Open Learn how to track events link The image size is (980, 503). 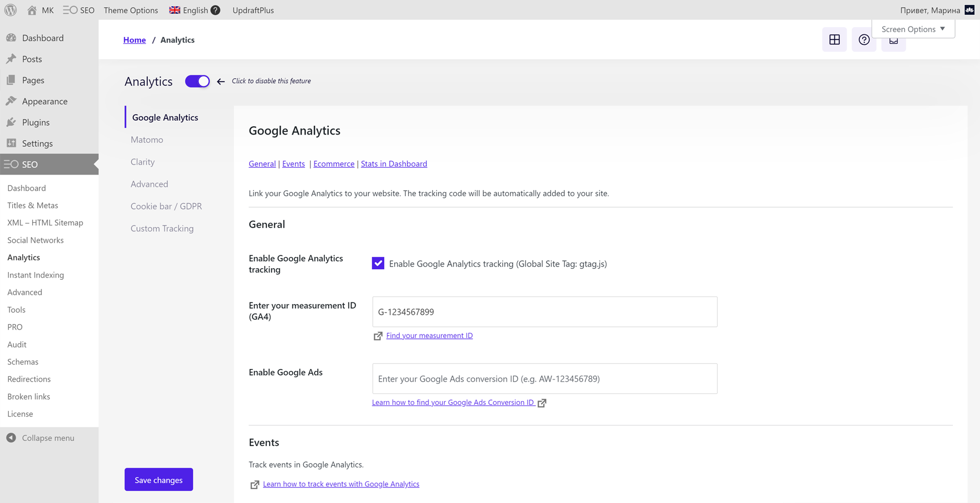tap(341, 484)
